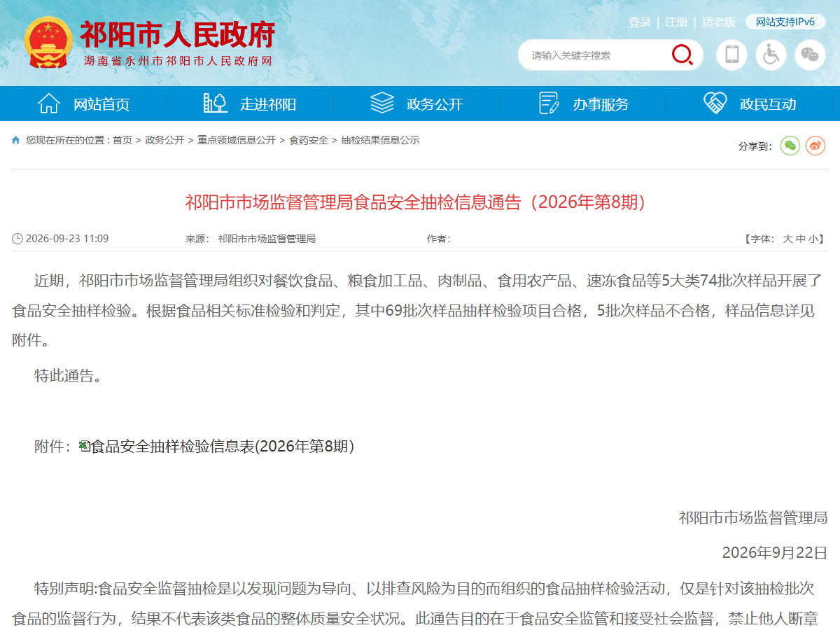840x630 pixels.
Task: Click the 分享到 label
Action: point(755,146)
